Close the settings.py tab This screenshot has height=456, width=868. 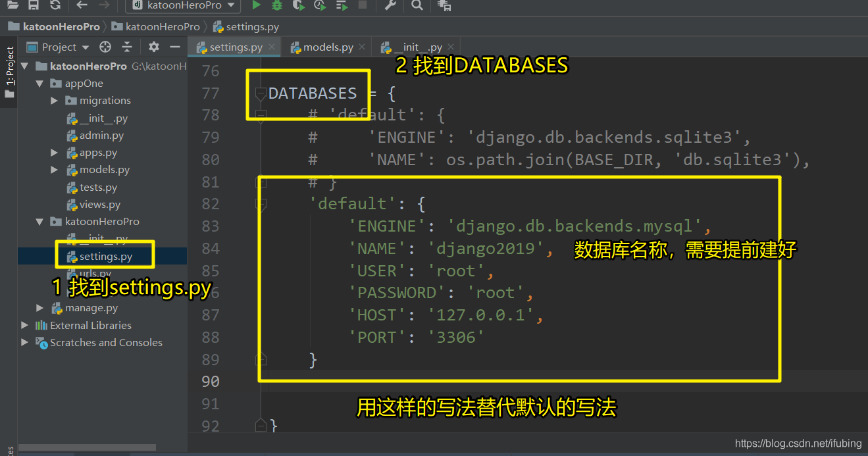click(x=273, y=47)
